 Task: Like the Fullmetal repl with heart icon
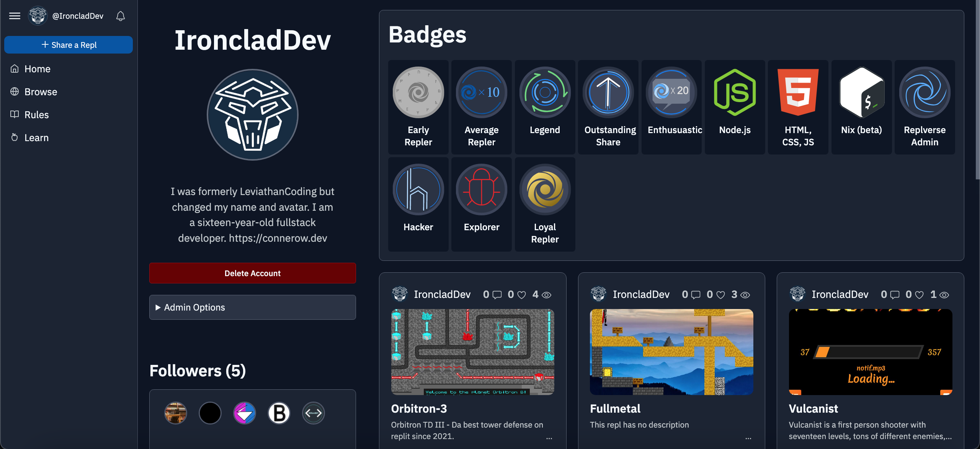(720, 295)
